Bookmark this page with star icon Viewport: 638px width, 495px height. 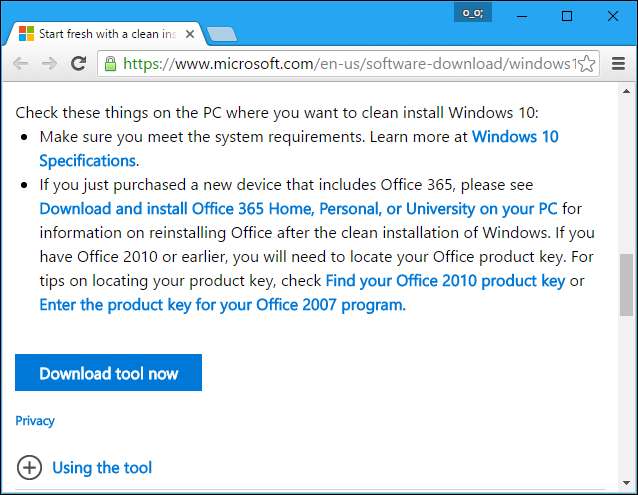click(588, 63)
